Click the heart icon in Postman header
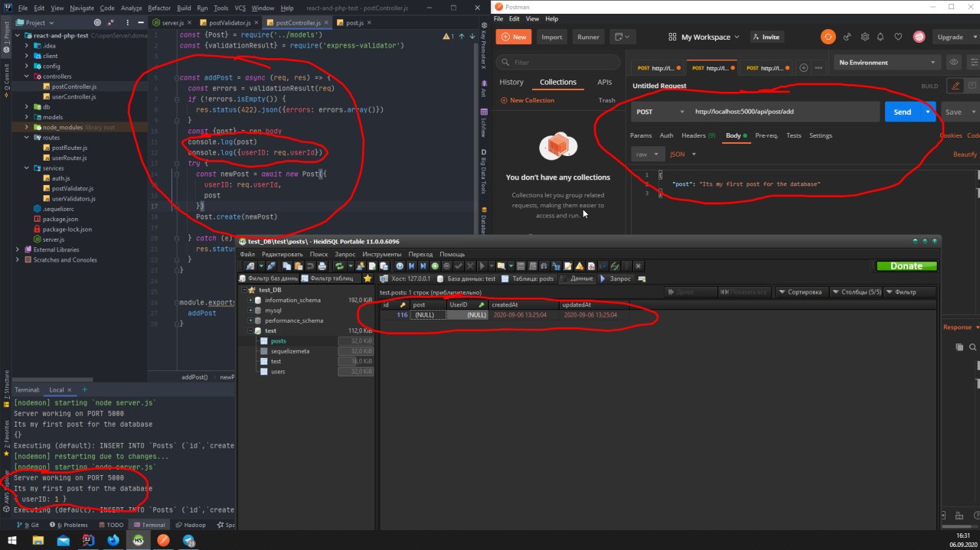This screenshot has width=980, height=550. [x=899, y=37]
